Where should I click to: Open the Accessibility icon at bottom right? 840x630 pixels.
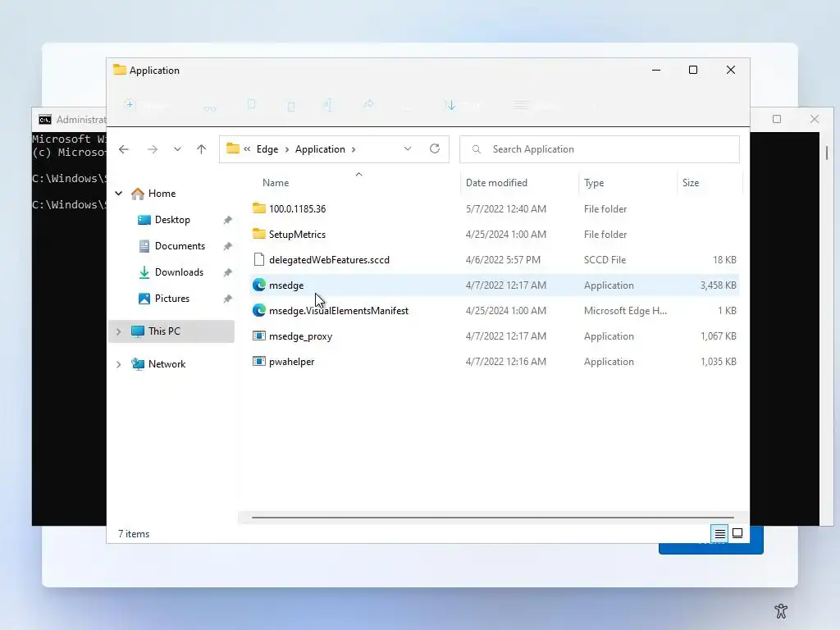point(781,610)
